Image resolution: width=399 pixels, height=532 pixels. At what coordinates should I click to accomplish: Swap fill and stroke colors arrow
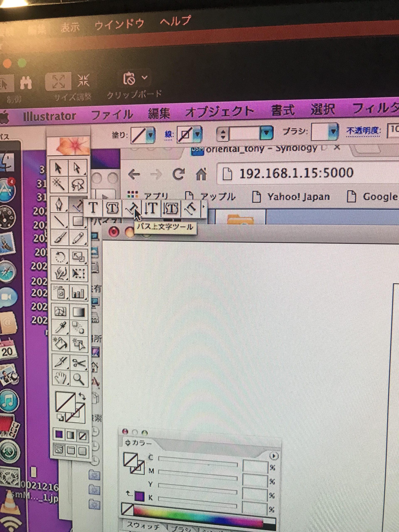coord(82,396)
